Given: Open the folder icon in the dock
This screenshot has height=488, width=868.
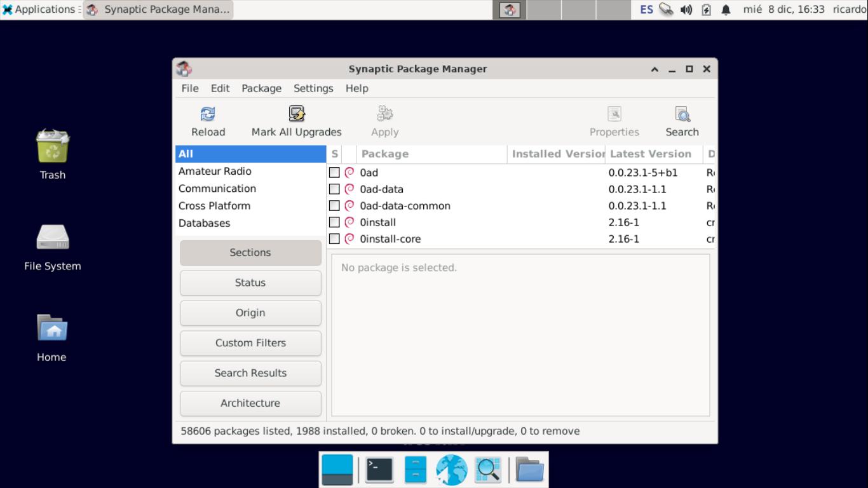Looking at the screenshot, I should tap(529, 470).
